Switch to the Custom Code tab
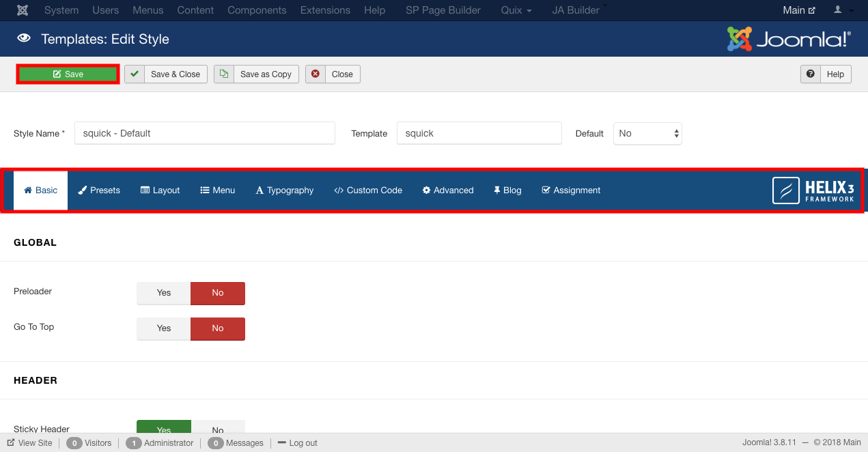The width and height of the screenshot is (868, 452). pyautogui.click(x=368, y=190)
